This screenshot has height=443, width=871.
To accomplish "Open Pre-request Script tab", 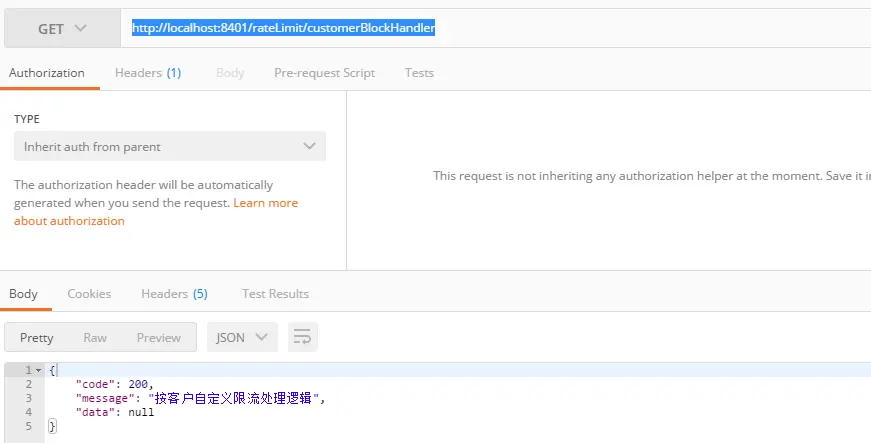I will tap(324, 73).
